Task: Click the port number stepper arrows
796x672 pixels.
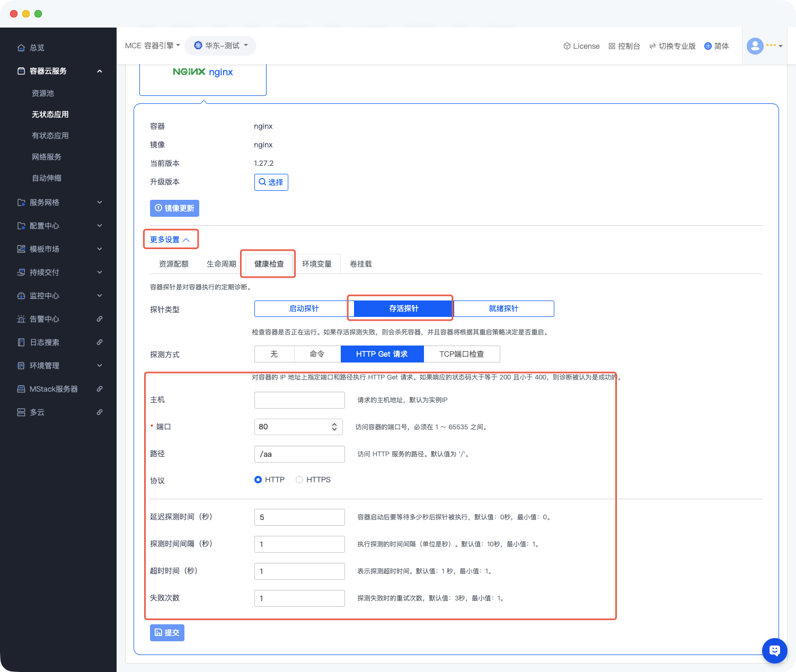Action: coord(334,427)
